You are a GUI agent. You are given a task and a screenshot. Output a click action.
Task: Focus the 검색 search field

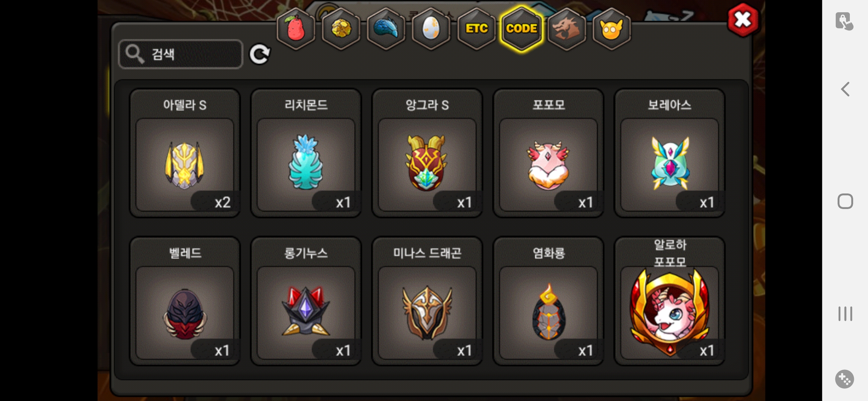181,54
